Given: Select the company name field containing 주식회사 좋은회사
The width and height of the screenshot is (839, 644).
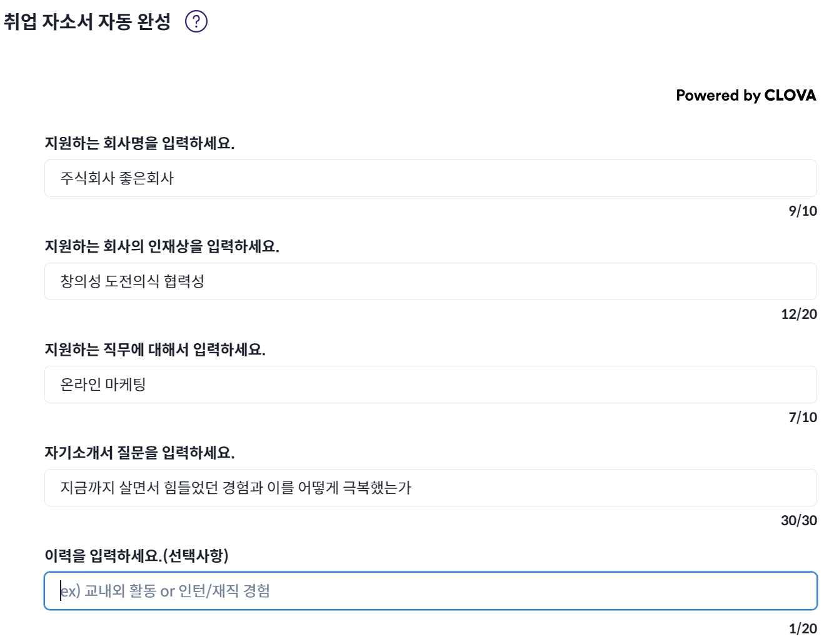Looking at the screenshot, I should coord(431,179).
